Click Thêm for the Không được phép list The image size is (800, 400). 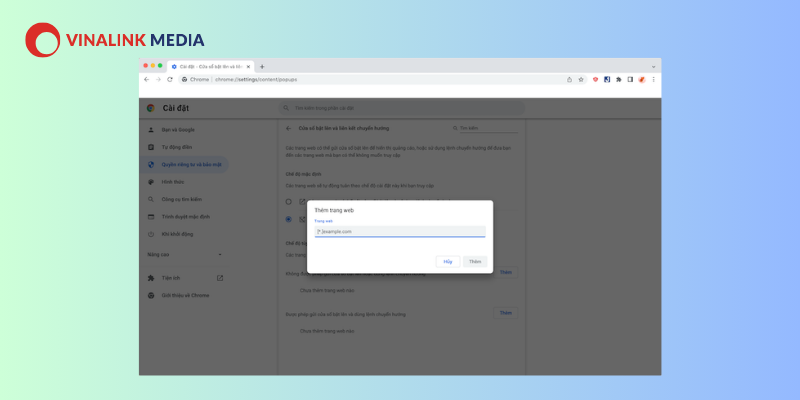tap(506, 272)
